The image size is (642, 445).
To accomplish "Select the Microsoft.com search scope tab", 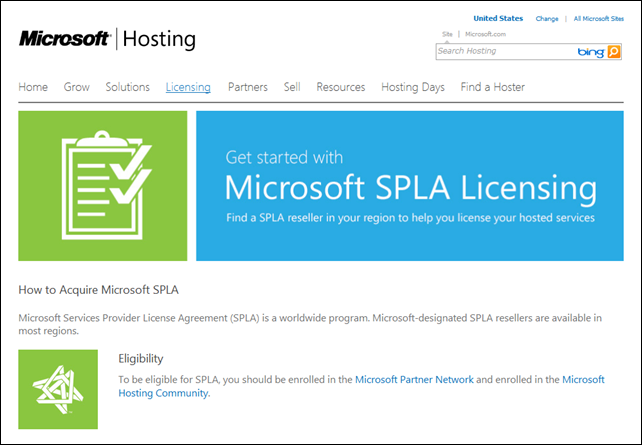I will (485, 34).
